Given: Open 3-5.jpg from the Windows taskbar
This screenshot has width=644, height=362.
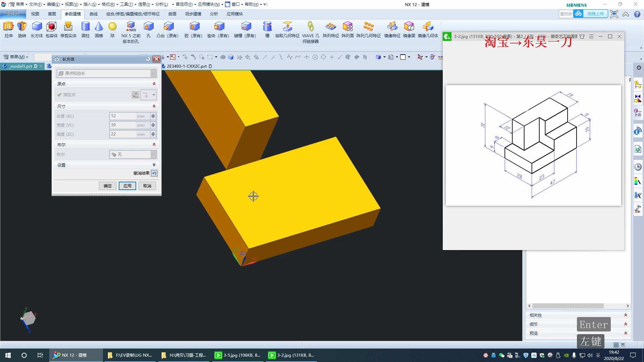Looking at the screenshot, I should tap(238, 355).
